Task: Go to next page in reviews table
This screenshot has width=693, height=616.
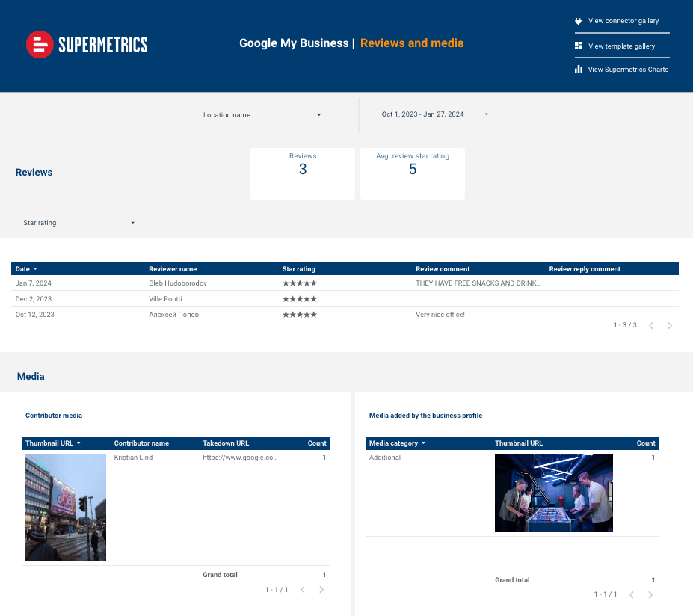Action: coord(670,326)
